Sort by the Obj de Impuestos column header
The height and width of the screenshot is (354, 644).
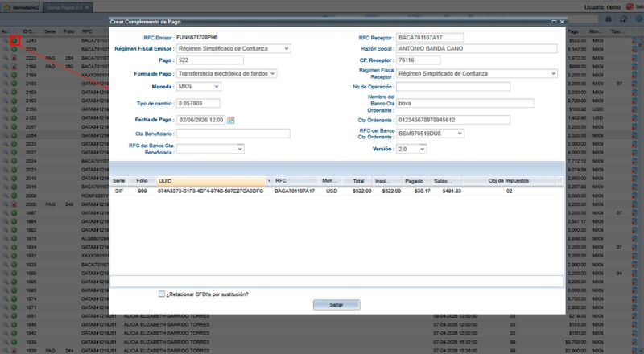tap(509, 181)
